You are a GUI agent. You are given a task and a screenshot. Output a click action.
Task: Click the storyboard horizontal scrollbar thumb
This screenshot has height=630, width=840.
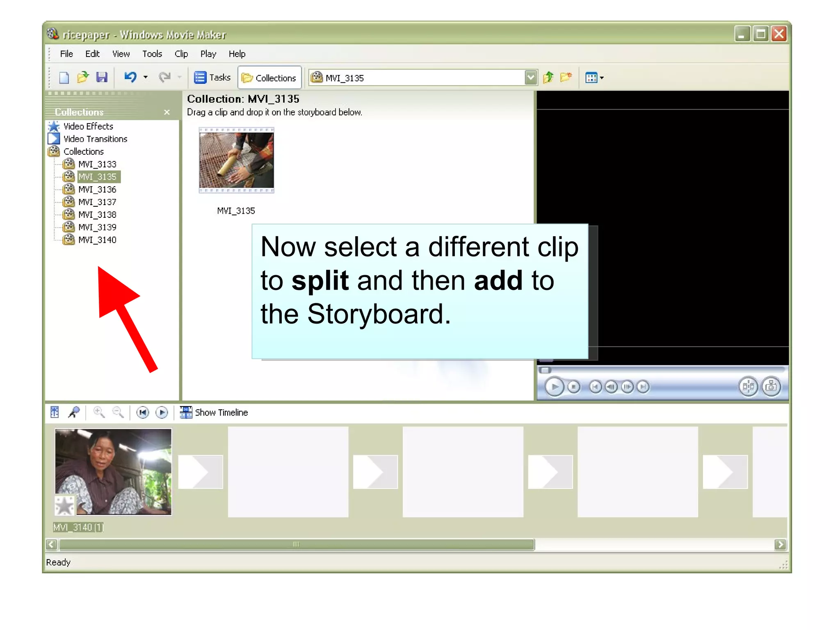297,544
